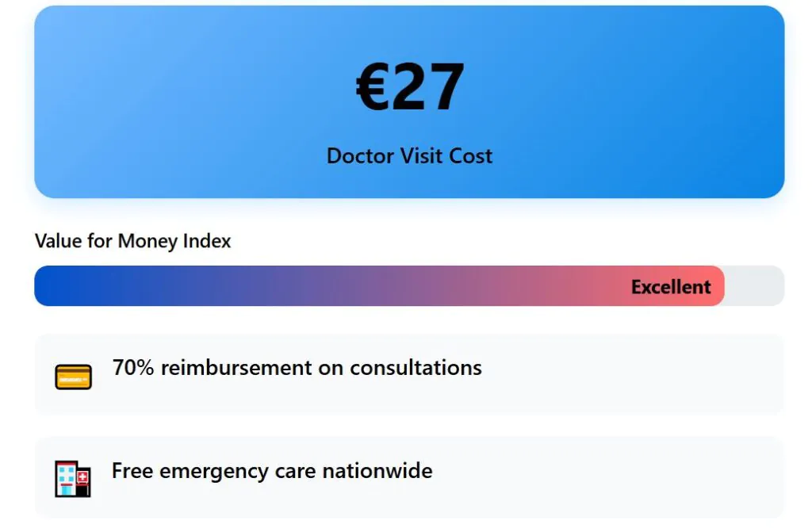
Task: Click the 70% figure in reimbursement row
Action: [x=133, y=368]
